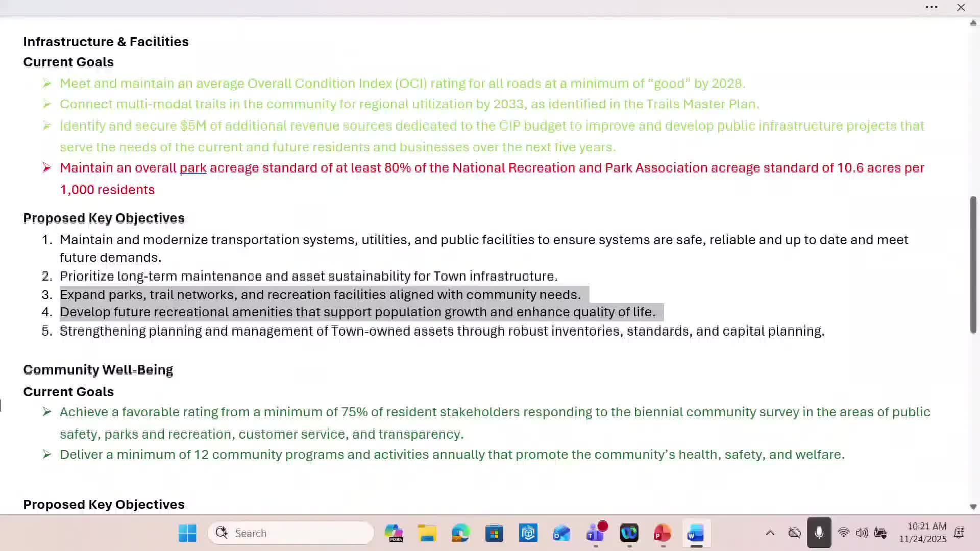Switch to Word in taskbar
980x551 pixels.
tap(696, 533)
